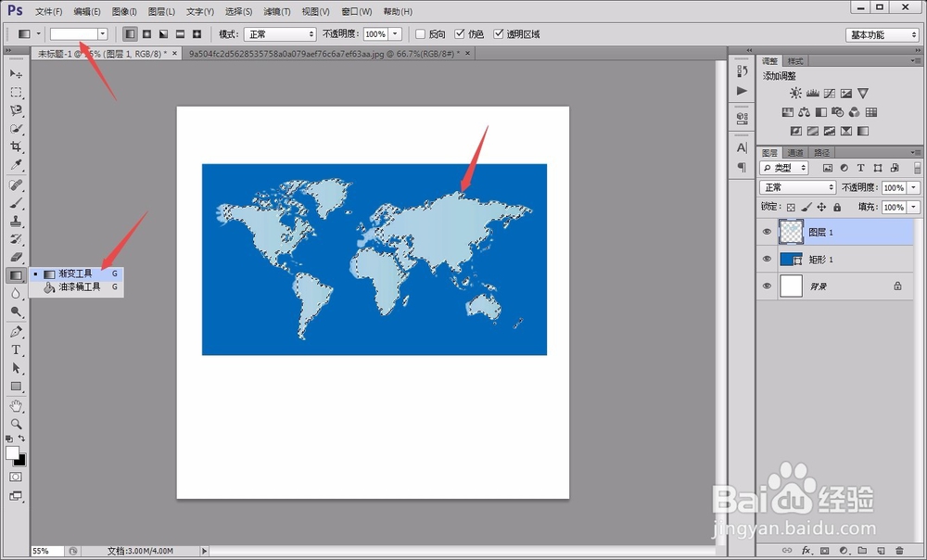Select the Lasso tool
This screenshot has height=560, width=927.
pyautogui.click(x=16, y=110)
